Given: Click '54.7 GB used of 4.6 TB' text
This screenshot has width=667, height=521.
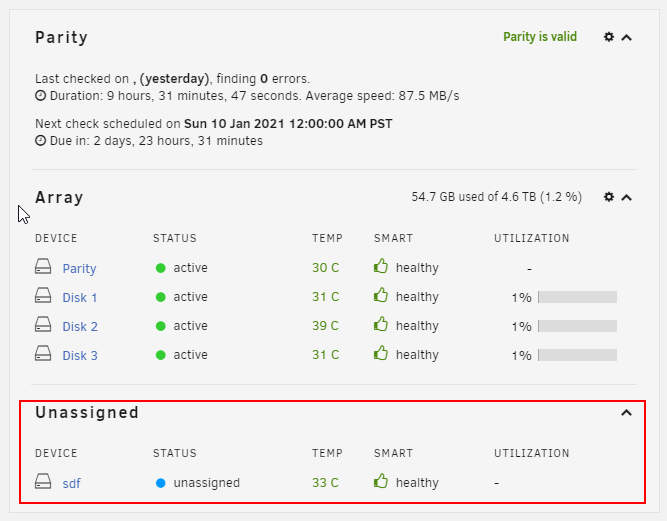Looking at the screenshot, I should tap(473, 197).
